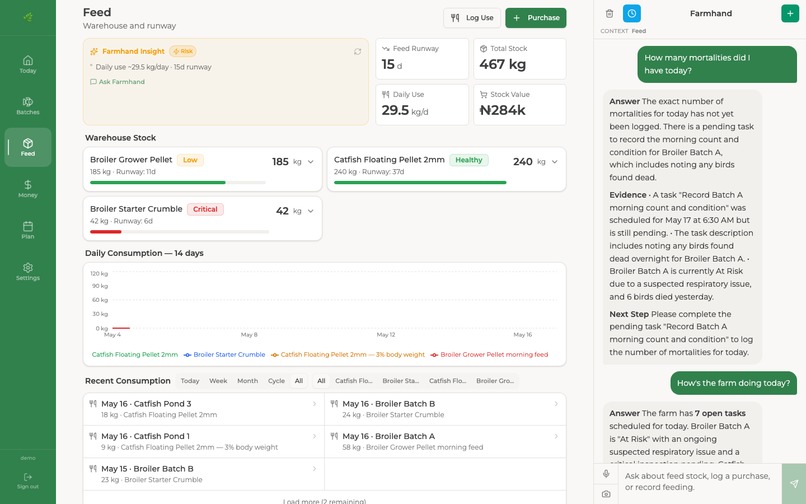
Task: Click Sign out in the sidebar
Action: [28, 481]
